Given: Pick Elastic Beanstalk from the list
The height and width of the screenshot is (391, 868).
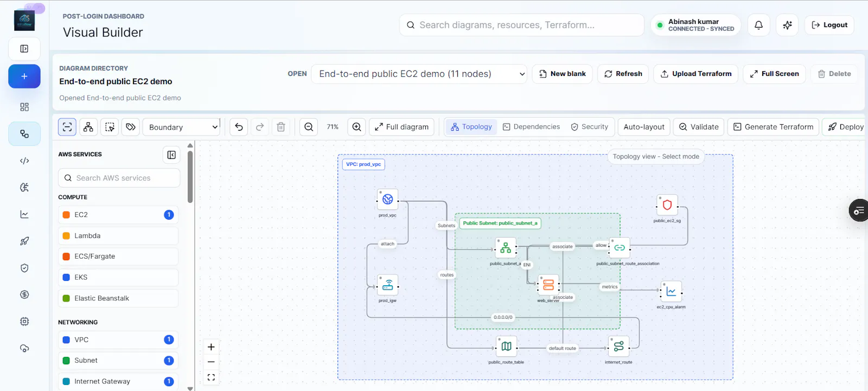Looking at the screenshot, I should pyautogui.click(x=118, y=298).
